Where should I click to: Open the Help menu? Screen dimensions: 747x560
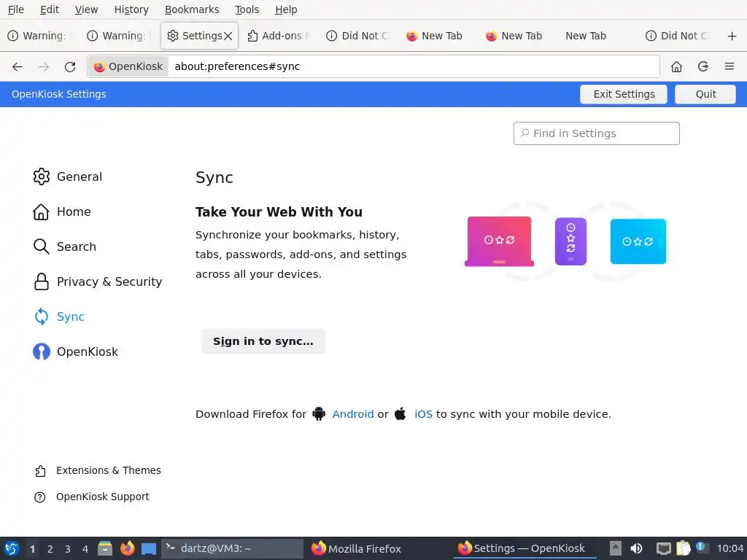click(x=286, y=9)
